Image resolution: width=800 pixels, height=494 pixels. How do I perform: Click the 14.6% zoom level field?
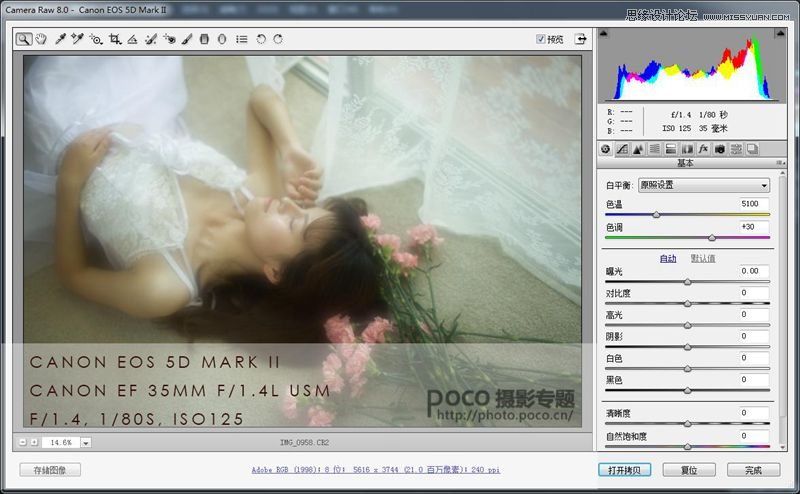[x=61, y=442]
